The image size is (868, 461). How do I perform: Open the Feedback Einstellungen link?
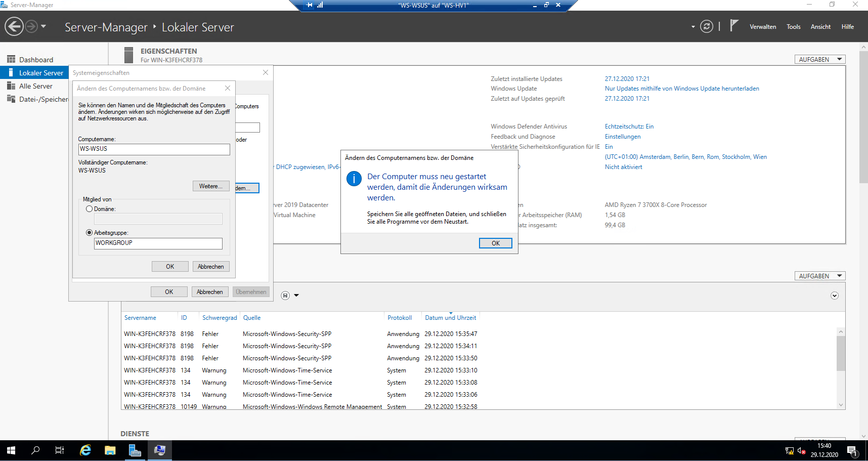pos(623,137)
